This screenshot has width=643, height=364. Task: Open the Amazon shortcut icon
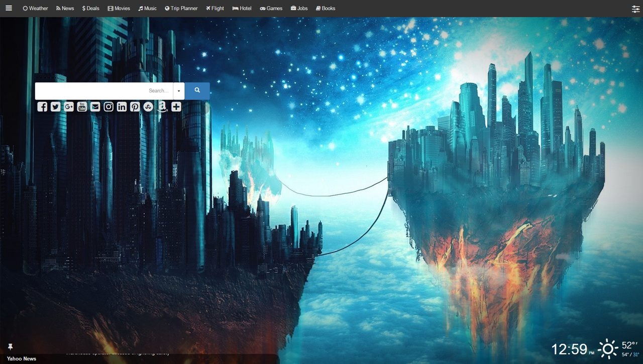[x=162, y=106]
